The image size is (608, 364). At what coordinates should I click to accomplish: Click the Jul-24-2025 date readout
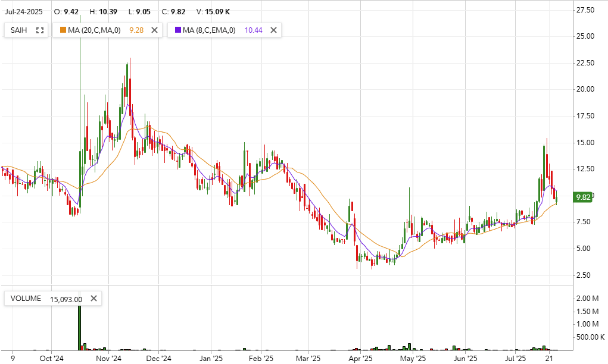pos(24,12)
